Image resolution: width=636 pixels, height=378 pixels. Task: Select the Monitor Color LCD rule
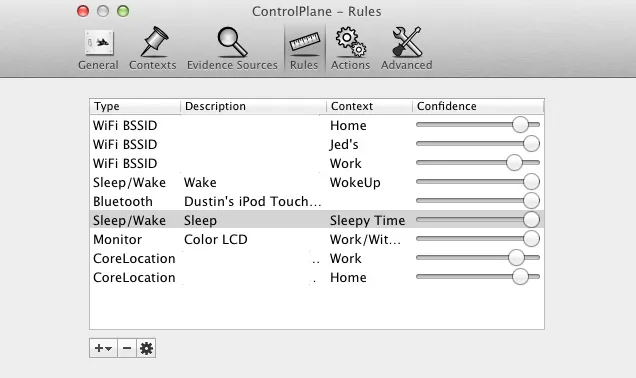[317, 239]
